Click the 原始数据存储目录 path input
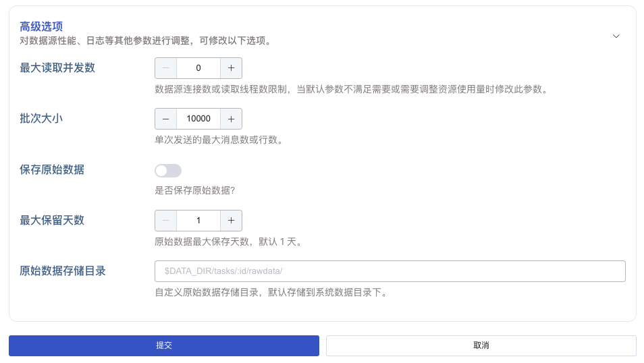The height and width of the screenshot is (363, 644). tap(390, 271)
